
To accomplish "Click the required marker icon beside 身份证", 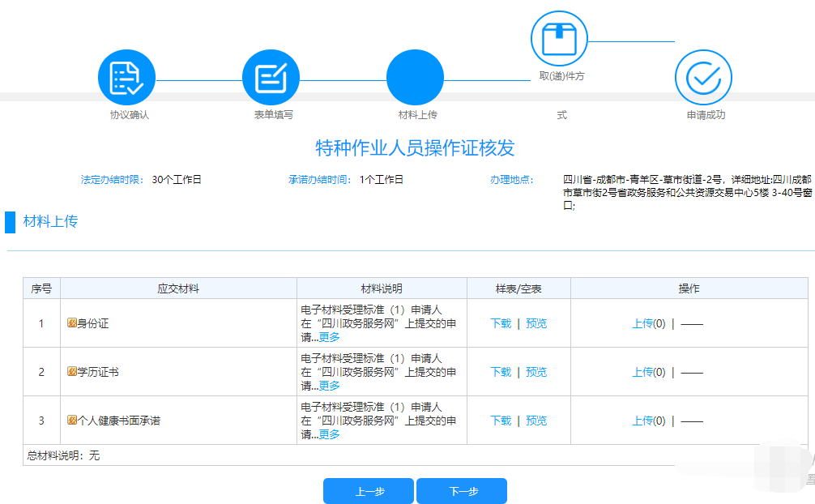I will point(72,323).
